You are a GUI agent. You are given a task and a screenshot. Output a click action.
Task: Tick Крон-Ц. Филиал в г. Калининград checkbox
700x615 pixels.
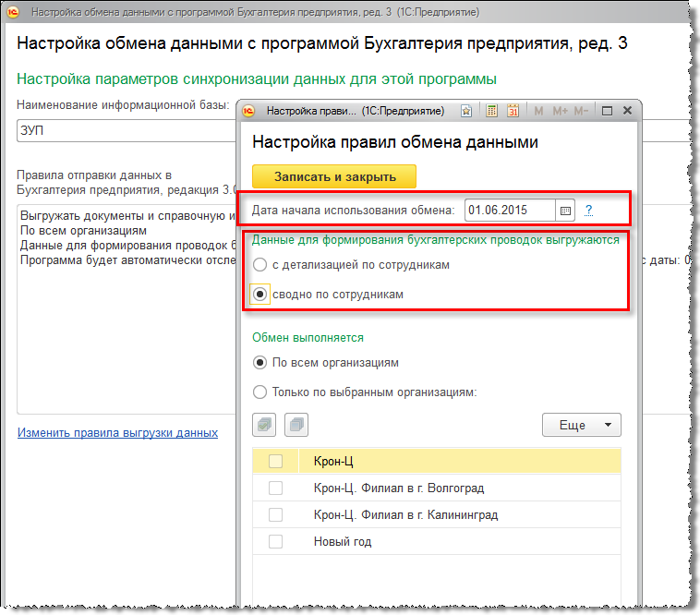coord(275,514)
